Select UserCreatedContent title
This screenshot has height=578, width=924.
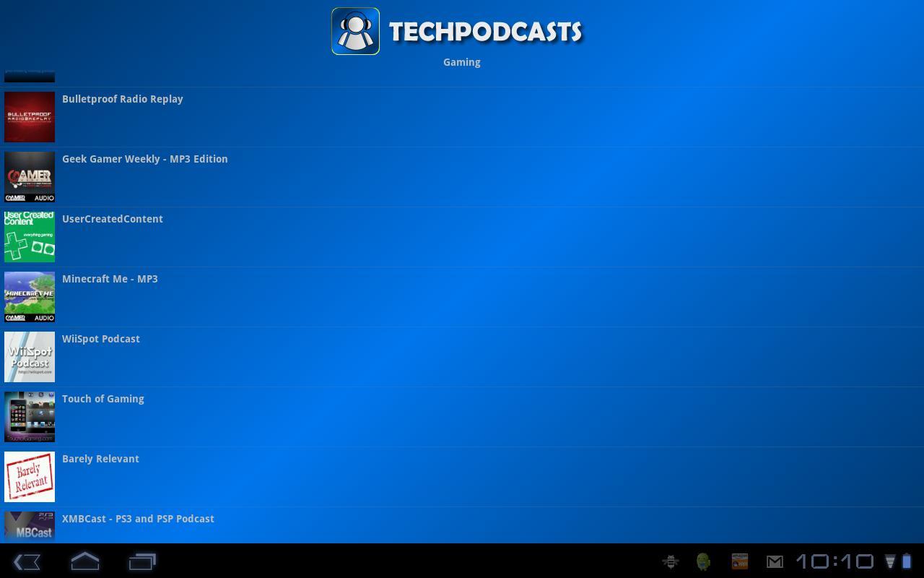[x=113, y=219]
